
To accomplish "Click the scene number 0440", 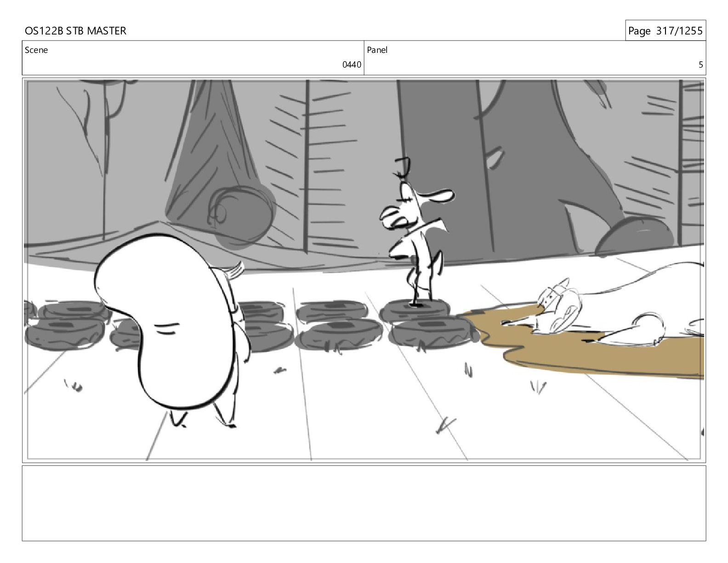I will (x=352, y=65).
